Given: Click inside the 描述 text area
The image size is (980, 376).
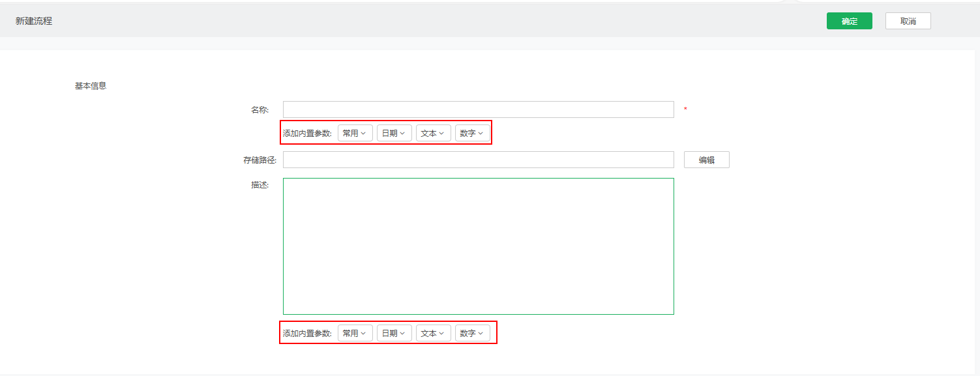Looking at the screenshot, I should click(x=478, y=246).
